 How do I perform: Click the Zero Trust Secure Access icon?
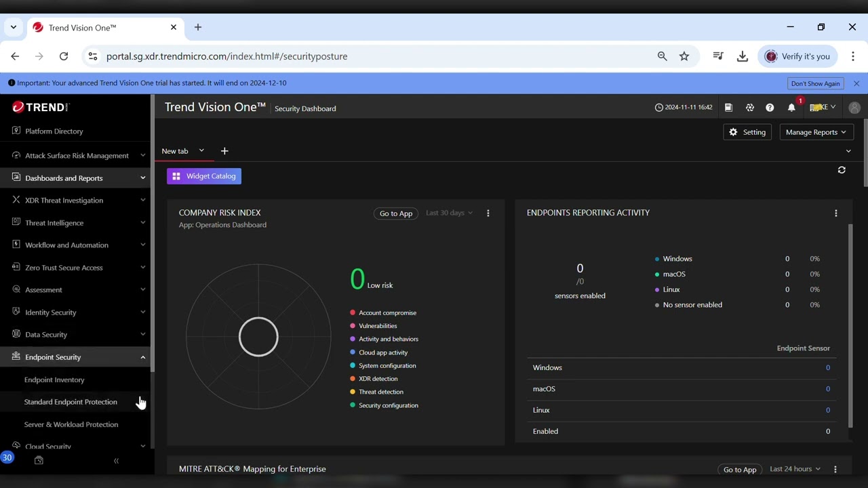(x=16, y=267)
